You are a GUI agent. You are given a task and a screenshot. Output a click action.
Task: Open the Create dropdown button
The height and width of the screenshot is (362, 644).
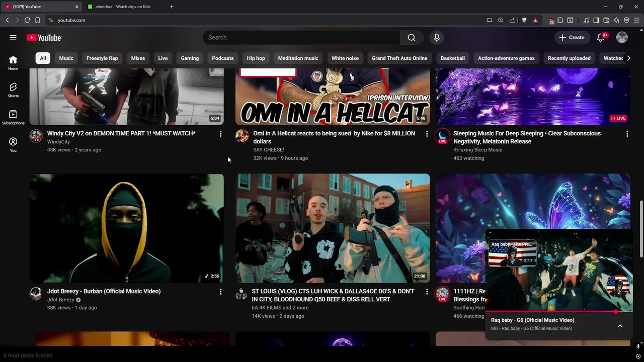click(x=572, y=38)
